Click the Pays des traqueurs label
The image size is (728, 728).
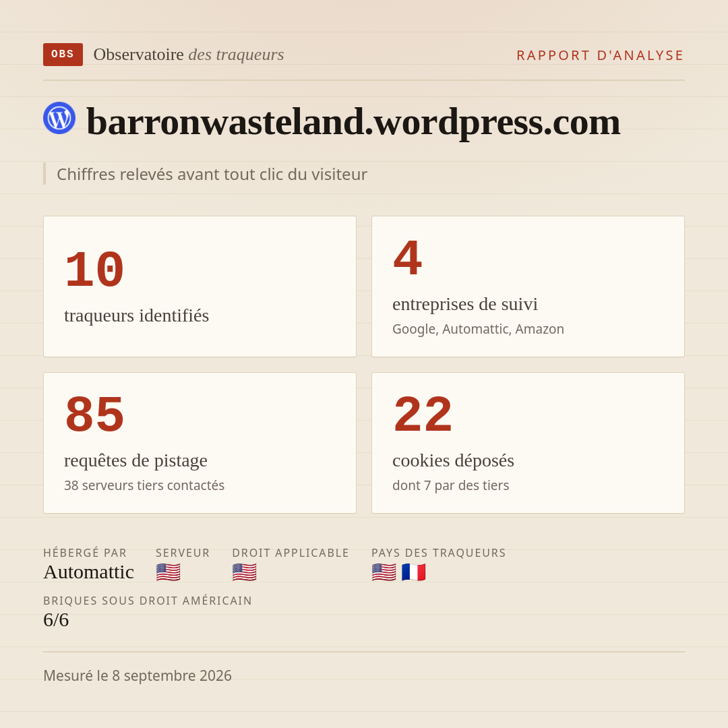(x=439, y=553)
